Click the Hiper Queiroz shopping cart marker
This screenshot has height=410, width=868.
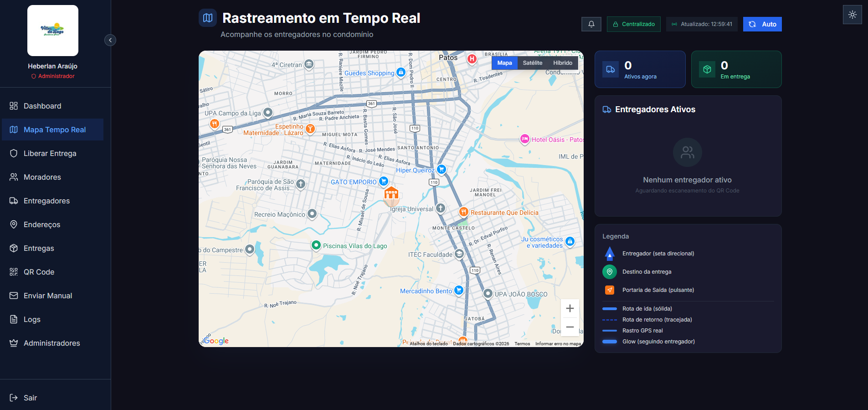pos(441,169)
